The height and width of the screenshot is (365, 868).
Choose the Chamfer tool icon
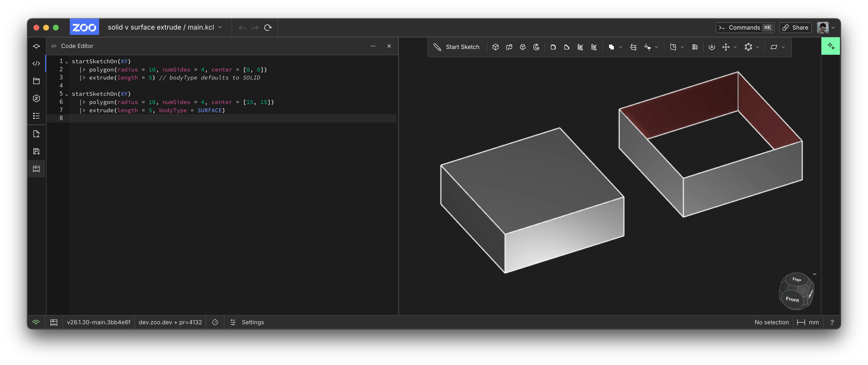pyautogui.click(x=566, y=47)
